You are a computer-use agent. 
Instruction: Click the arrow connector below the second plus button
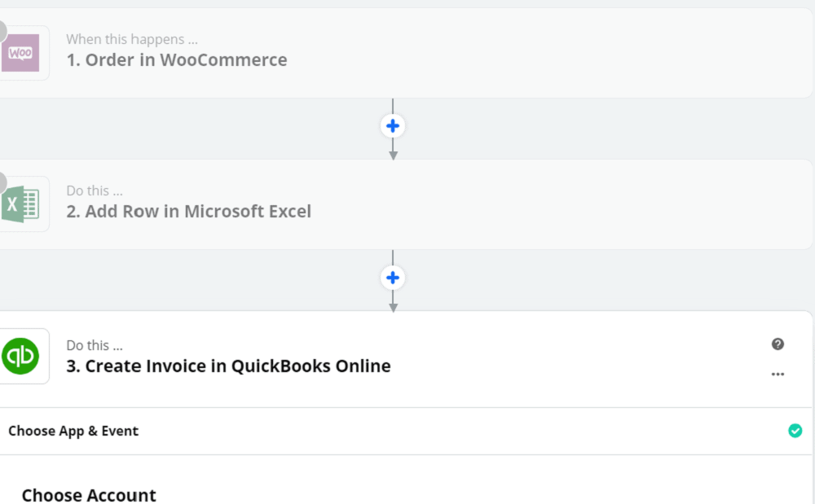point(394,302)
